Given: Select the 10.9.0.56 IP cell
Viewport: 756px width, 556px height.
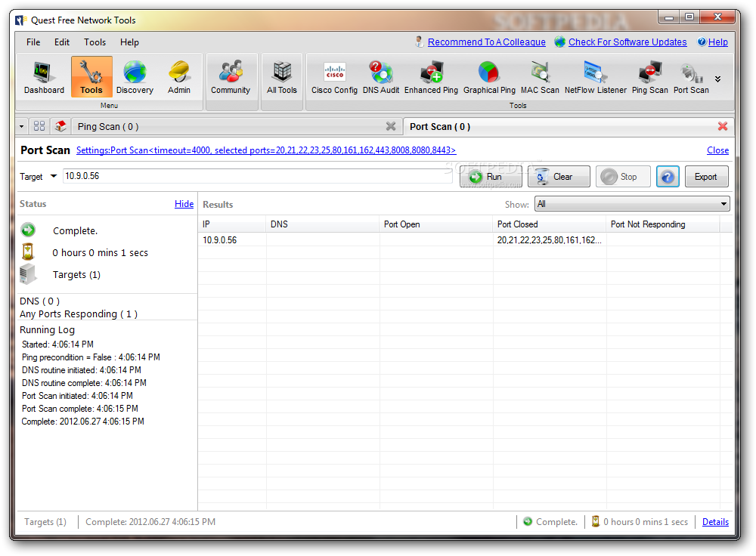Looking at the screenshot, I should (x=232, y=240).
